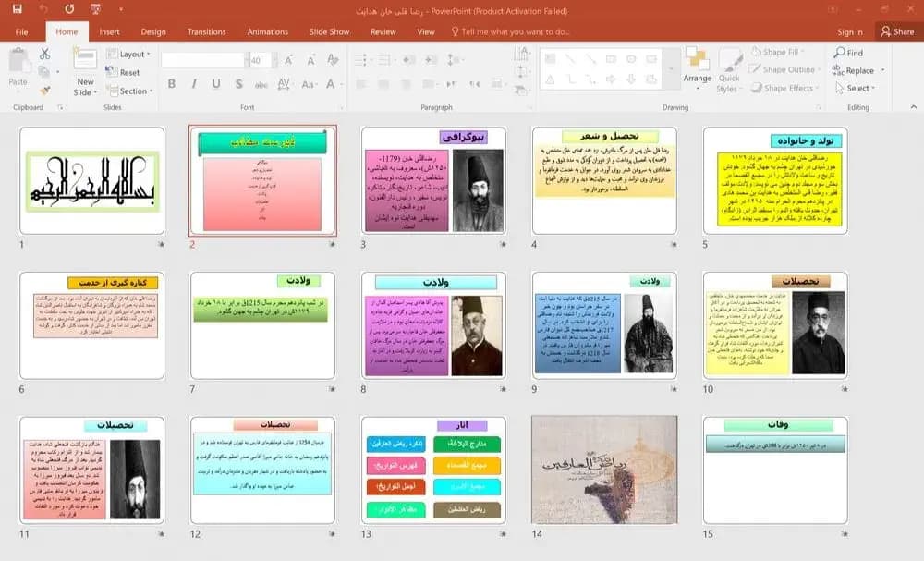
Task: Click the Cut scissors icon
Action: point(44,54)
